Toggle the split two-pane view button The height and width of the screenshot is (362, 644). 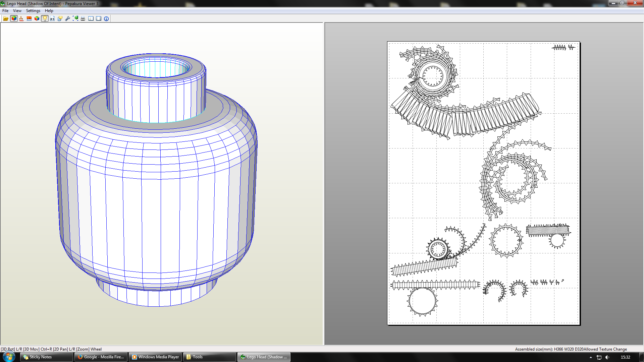[91, 19]
